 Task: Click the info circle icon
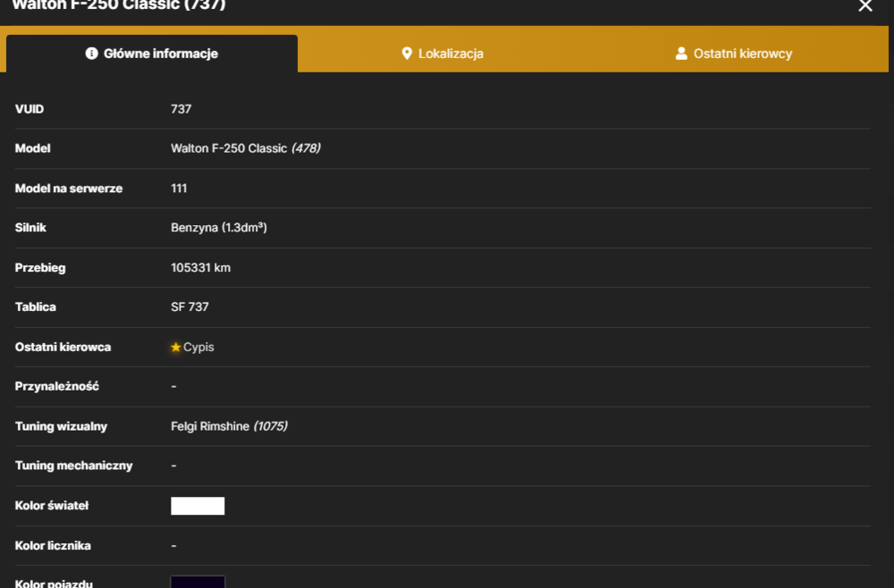(x=91, y=53)
